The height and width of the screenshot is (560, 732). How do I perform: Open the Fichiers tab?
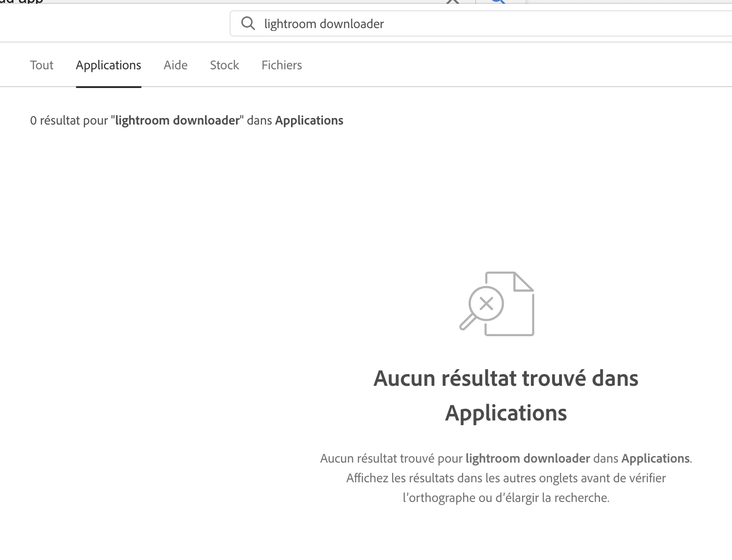tap(282, 65)
